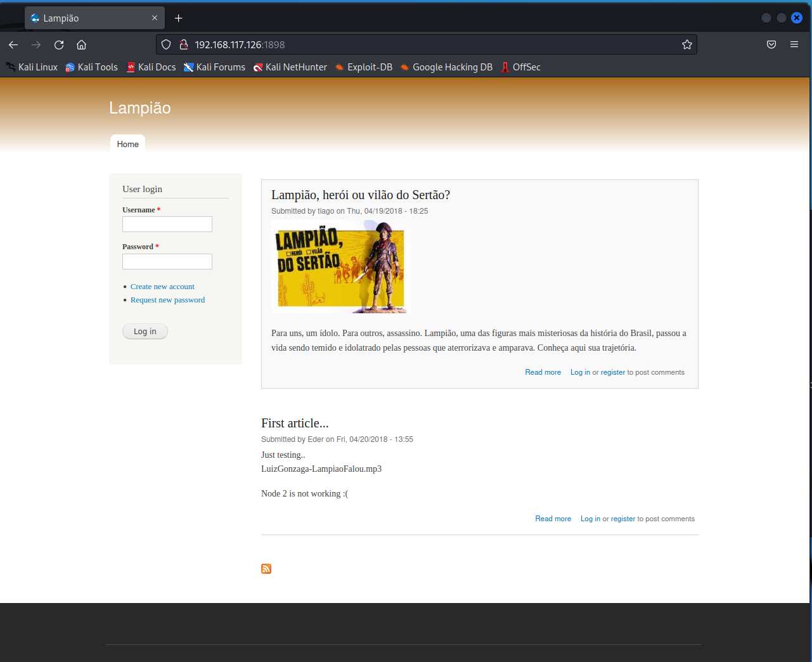812x662 pixels.
Task: Click the browser back arrow
Action: click(13, 44)
